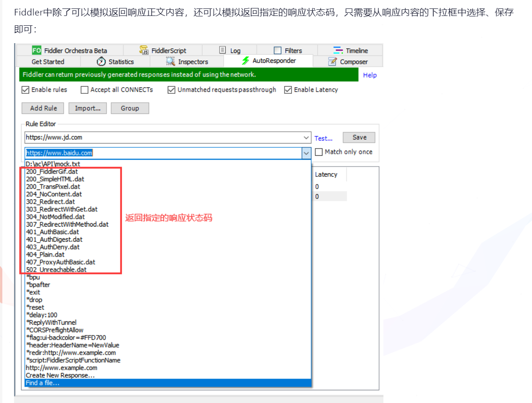This screenshot has height=403, width=532.
Task: Click the Timeline bars icon
Action: point(338,50)
